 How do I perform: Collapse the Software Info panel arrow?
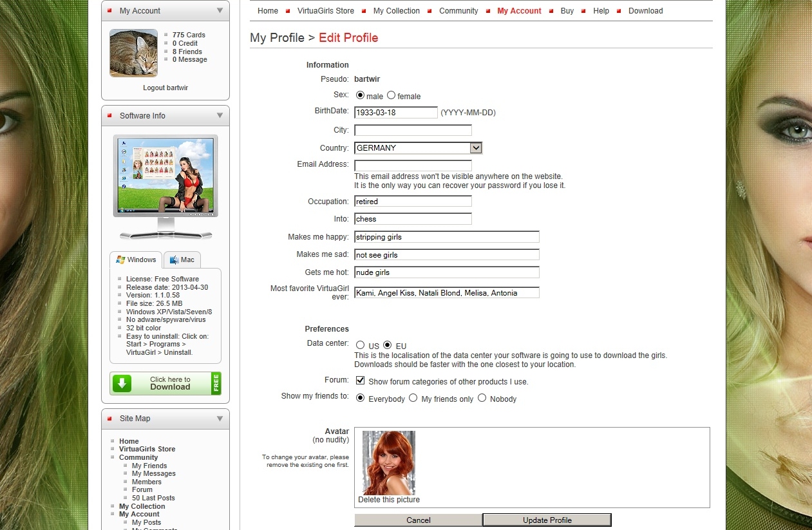[x=220, y=115]
